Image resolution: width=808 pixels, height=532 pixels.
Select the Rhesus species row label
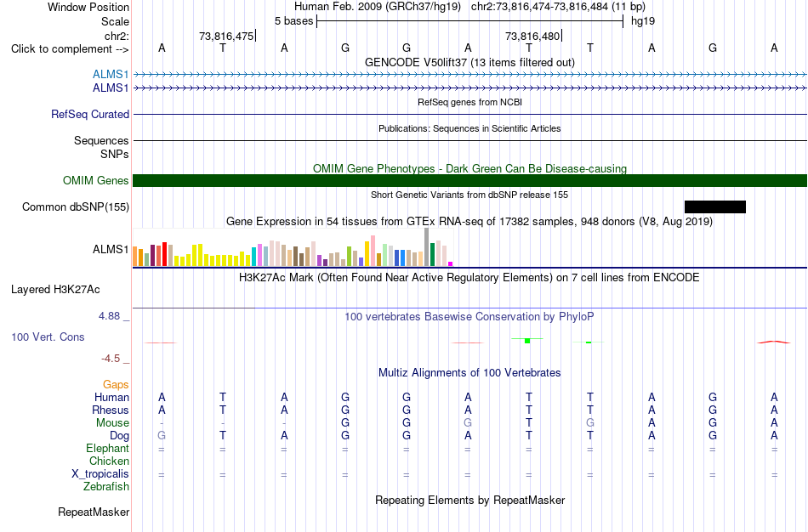(111, 410)
